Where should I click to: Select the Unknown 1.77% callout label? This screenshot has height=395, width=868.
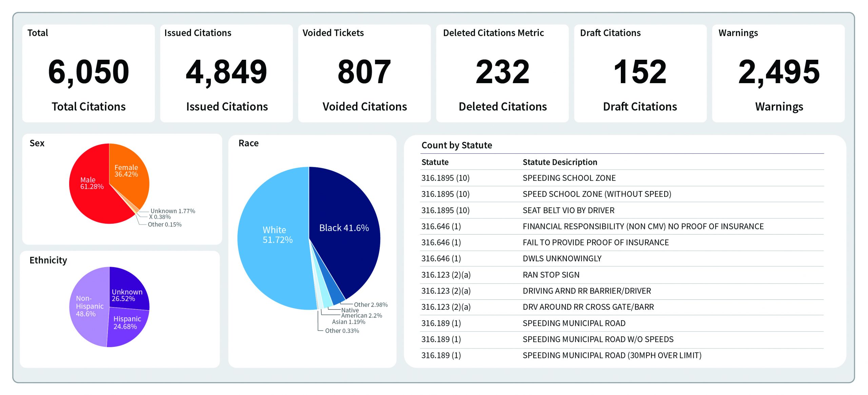pos(173,211)
